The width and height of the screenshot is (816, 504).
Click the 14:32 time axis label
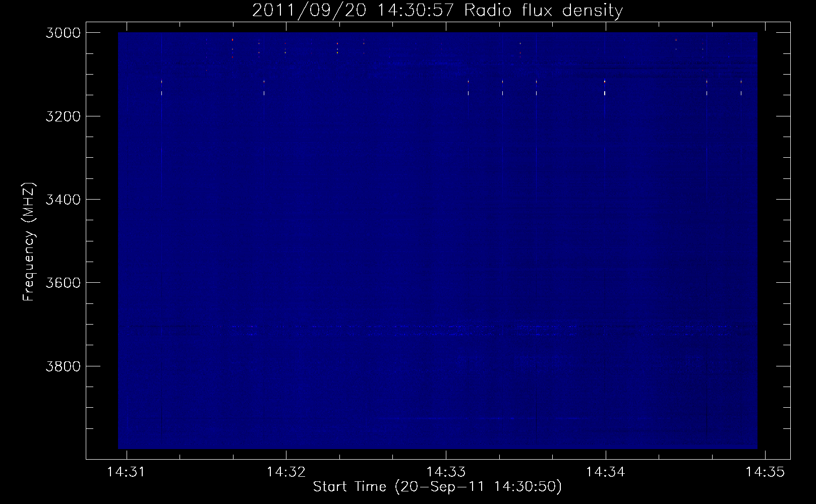coord(286,472)
